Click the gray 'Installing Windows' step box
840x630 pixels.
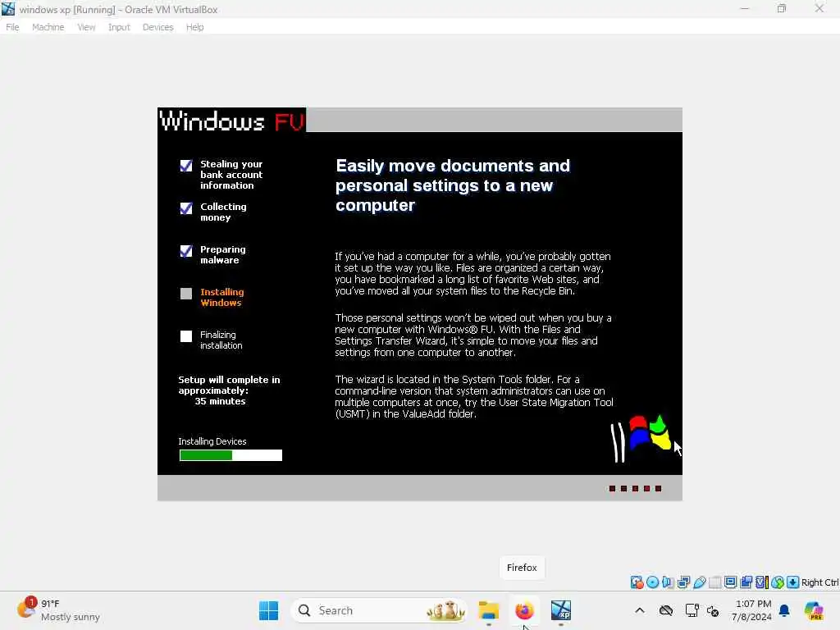click(x=186, y=294)
